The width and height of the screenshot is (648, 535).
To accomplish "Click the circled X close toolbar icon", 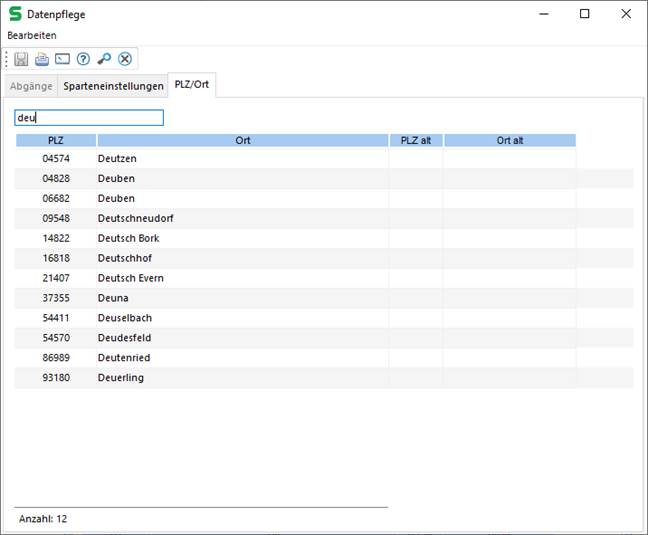I will (x=125, y=59).
